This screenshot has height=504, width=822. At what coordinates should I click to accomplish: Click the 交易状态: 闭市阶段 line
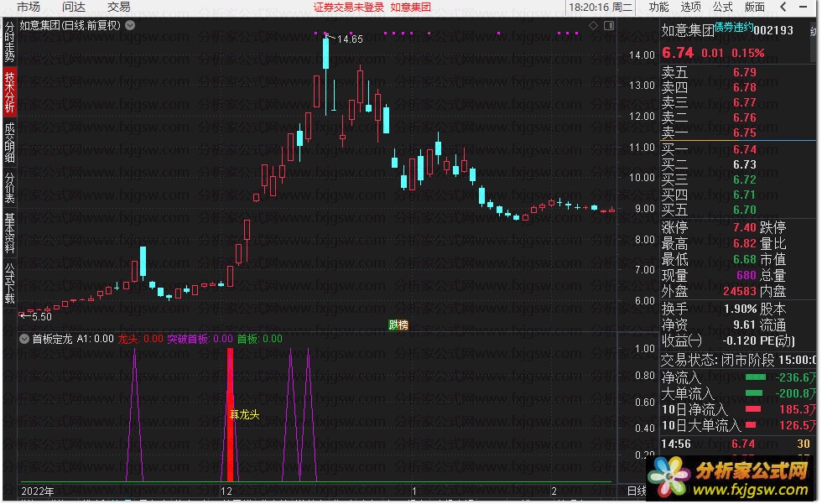point(737,360)
